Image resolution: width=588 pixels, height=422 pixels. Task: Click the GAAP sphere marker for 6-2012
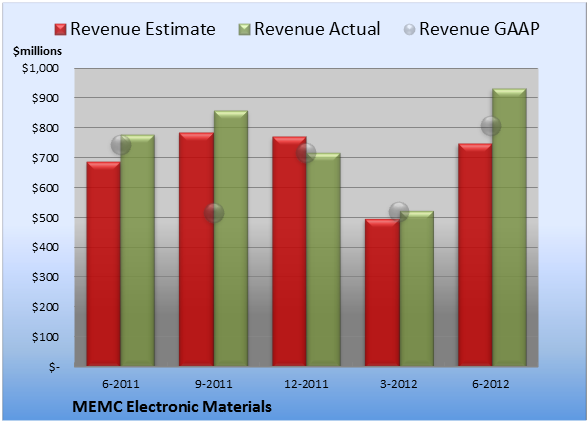coord(491,126)
